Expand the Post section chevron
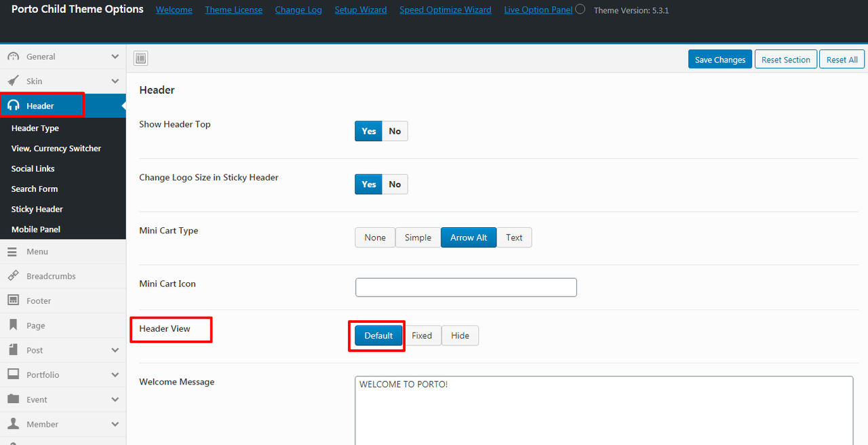Screen dimensions: 868x445 coord(115,350)
